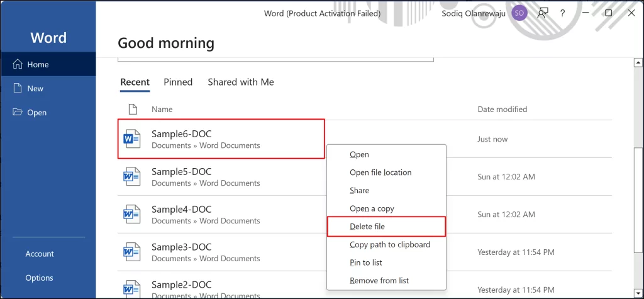Screen dimensions: 644x299
Task: Click the Sample6-DOC file name
Action: pyautogui.click(x=182, y=133)
